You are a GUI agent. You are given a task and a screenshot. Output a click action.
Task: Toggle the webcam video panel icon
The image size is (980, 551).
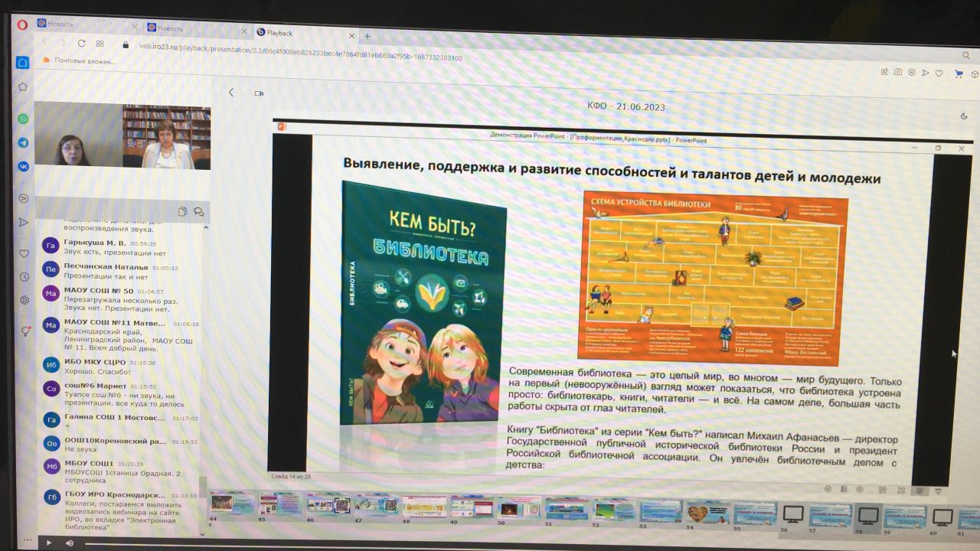[259, 93]
